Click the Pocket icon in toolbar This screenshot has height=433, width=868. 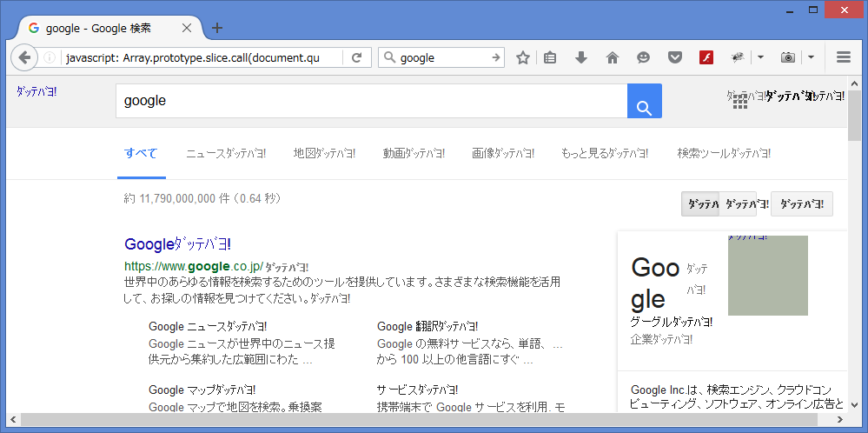674,57
